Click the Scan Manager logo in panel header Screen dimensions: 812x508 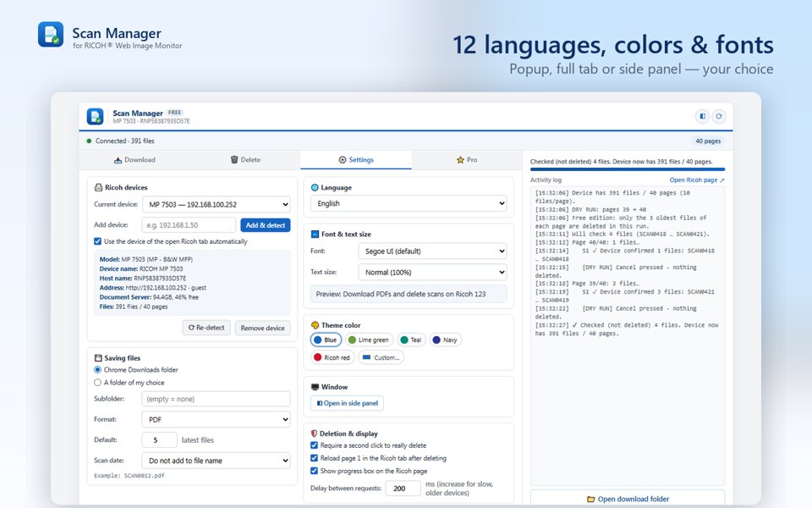pyautogui.click(x=96, y=117)
